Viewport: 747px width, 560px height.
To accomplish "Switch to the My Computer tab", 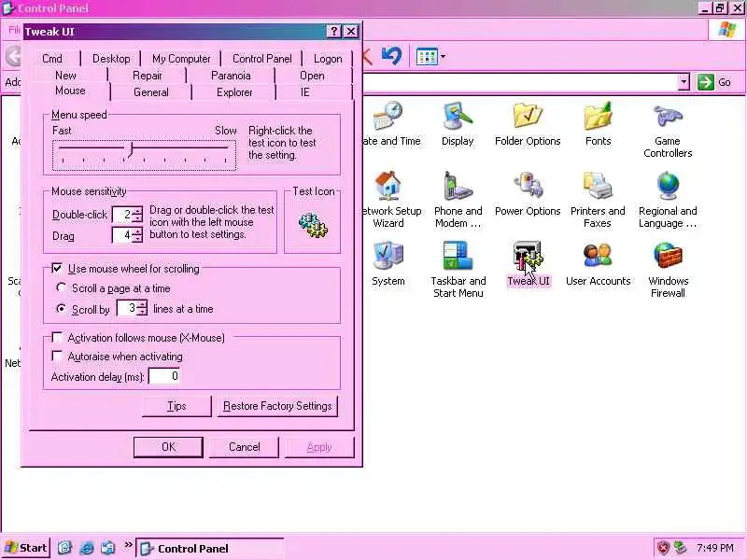I will (x=181, y=59).
